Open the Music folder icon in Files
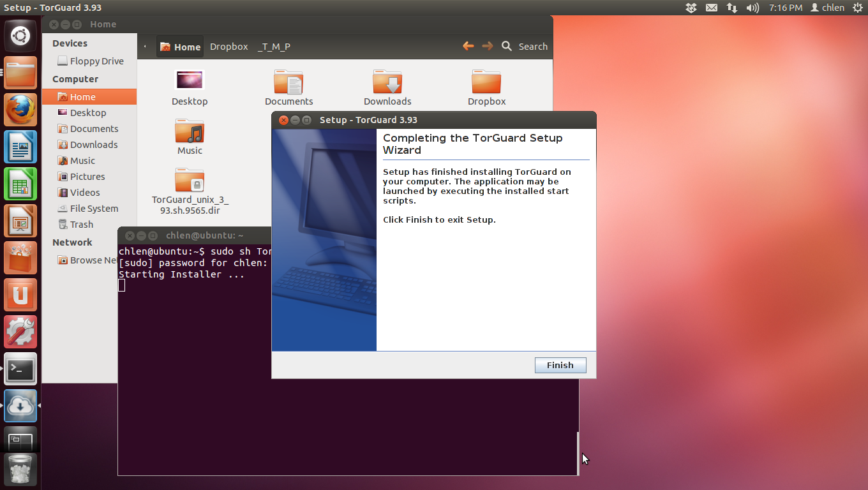 point(190,137)
